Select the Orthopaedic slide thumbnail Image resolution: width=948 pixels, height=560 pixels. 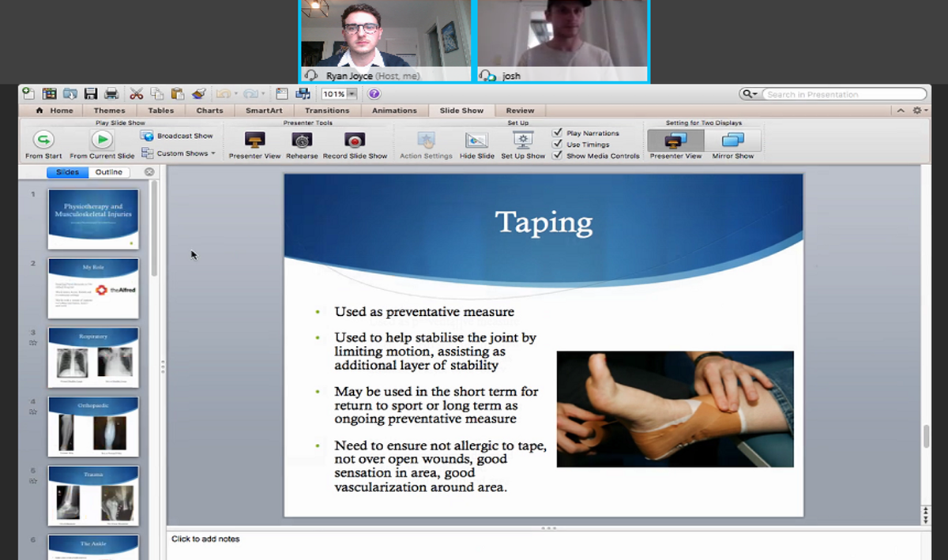[93, 427]
